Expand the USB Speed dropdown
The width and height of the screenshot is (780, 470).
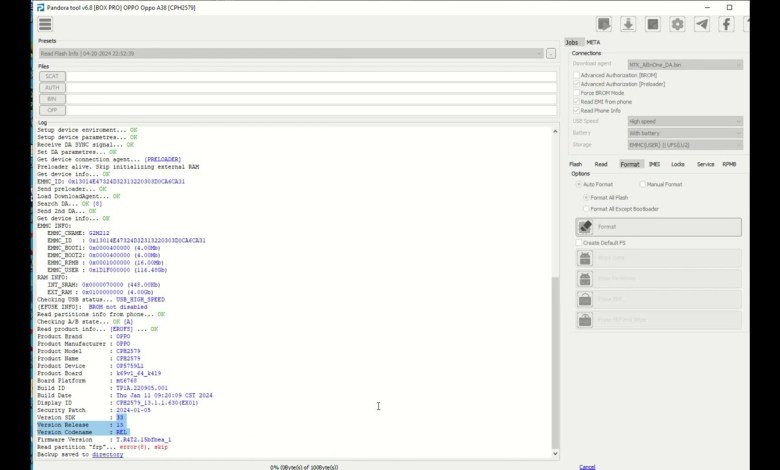tap(684, 121)
